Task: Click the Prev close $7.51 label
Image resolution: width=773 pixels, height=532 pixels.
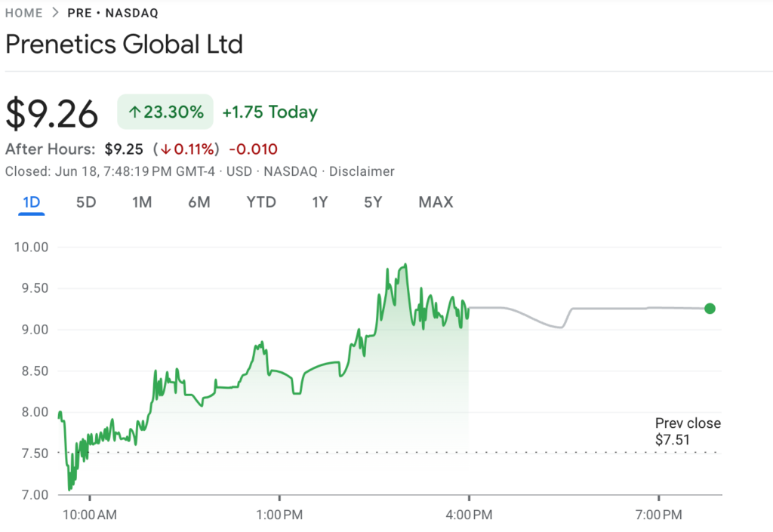Action: [x=687, y=432]
